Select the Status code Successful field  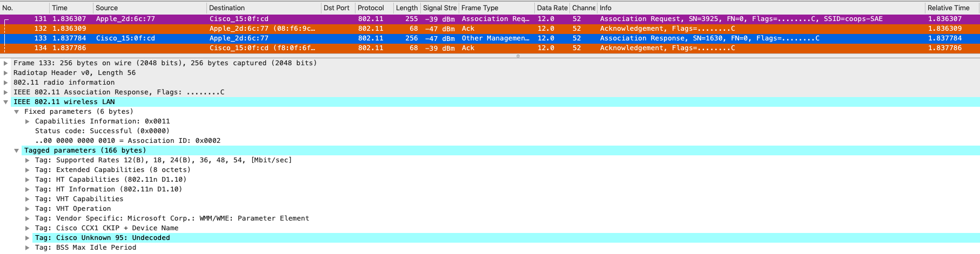click(x=102, y=131)
